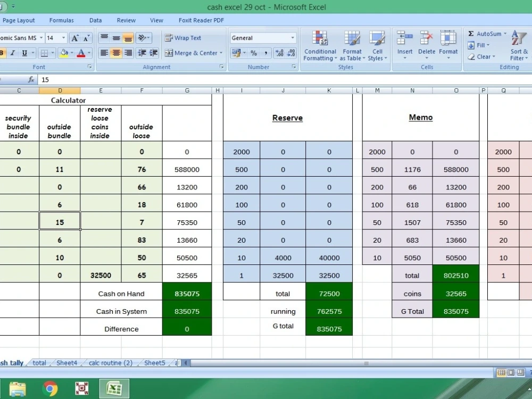Switch to Page Layout view in status bar

[x=511, y=372]
